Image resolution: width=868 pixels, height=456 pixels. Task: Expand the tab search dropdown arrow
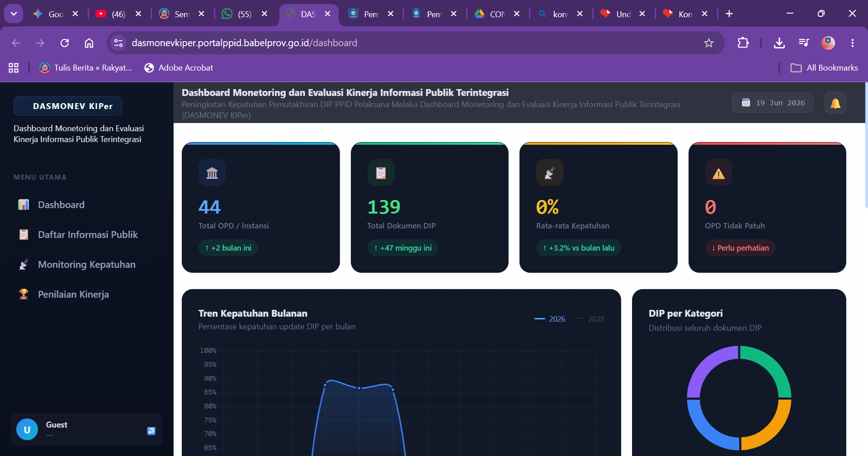(x=14, y=14)
